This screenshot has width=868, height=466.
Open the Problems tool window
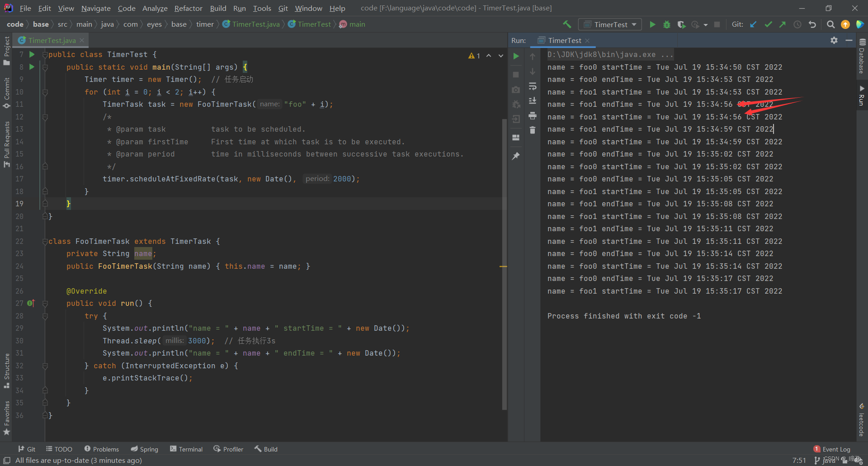click(x=101, y=449)
